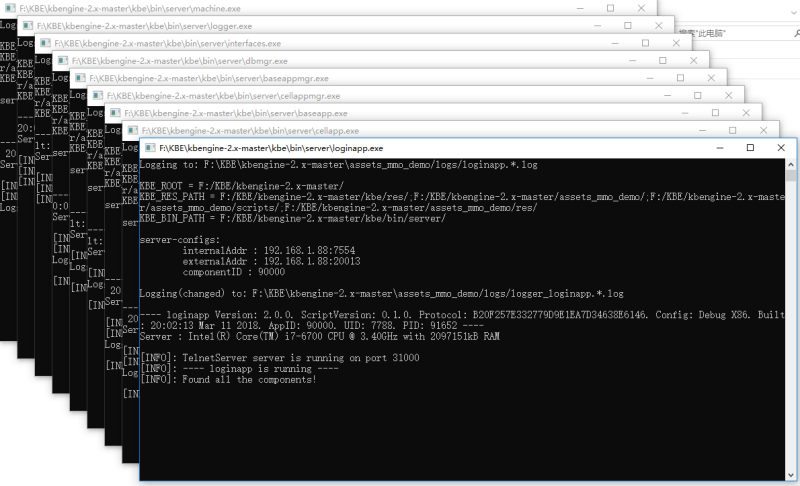Click the cellapp.exe console window icon
Viewport: 800px width, 486px height.
click(132, 130)
